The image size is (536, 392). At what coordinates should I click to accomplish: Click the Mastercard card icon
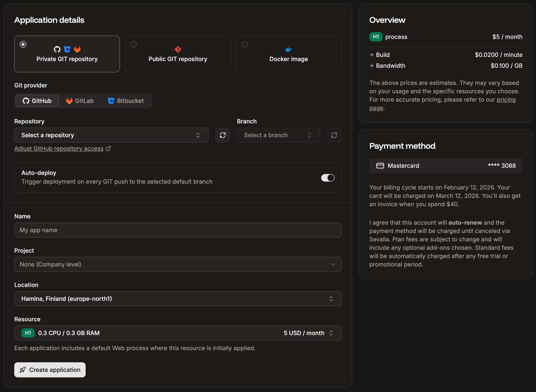(x=381, y=166)
